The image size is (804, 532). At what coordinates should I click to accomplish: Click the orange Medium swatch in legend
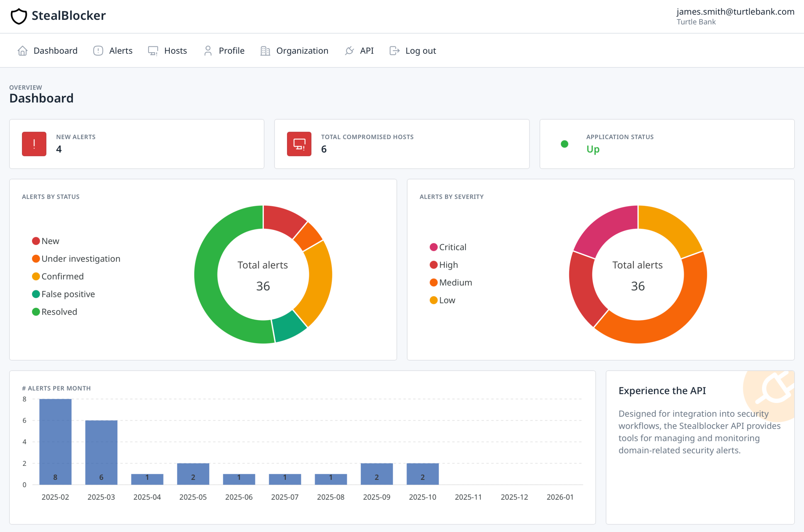tap(433, 283)
